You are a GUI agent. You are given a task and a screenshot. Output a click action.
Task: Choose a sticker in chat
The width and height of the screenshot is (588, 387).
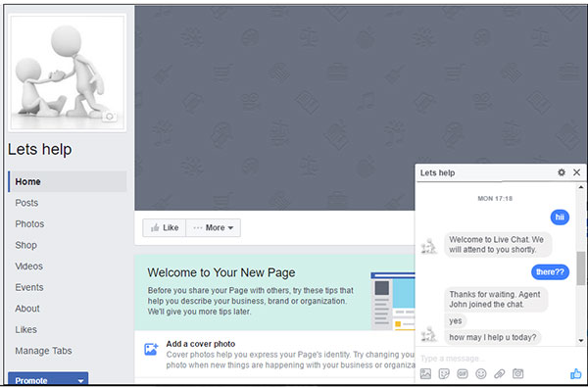(444, 373)
